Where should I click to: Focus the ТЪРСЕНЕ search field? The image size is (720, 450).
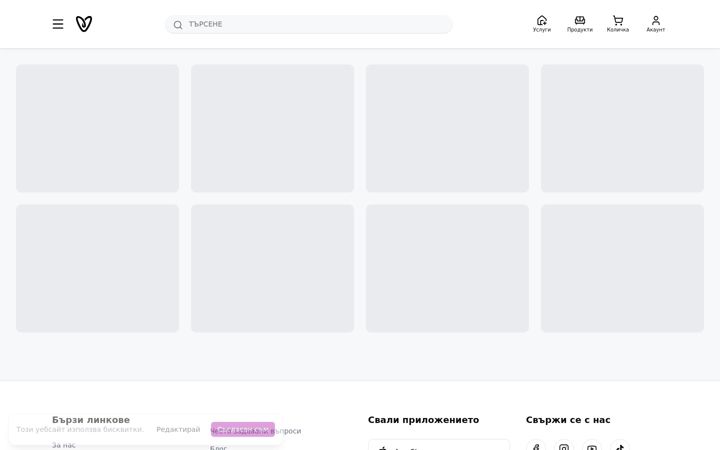[x=309, y=24]
